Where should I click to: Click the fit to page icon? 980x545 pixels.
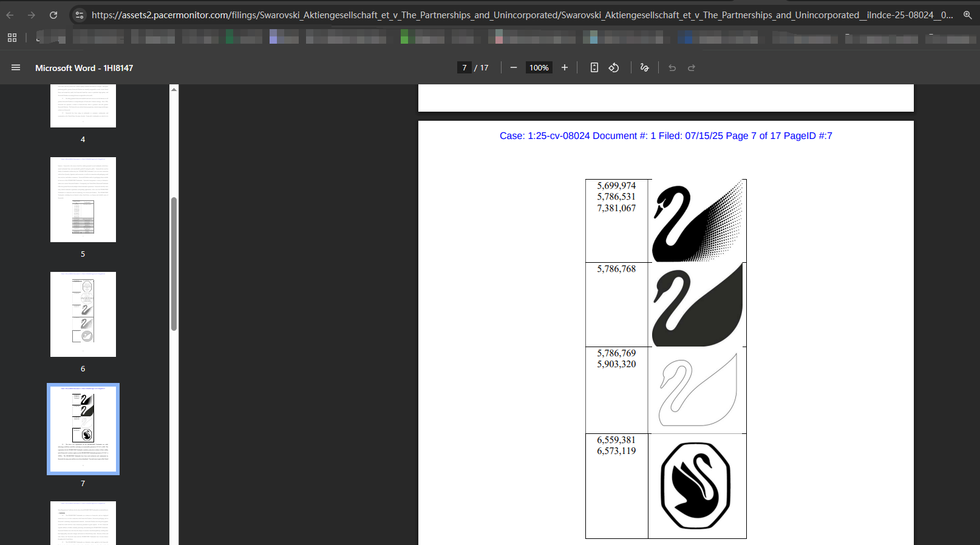point(594,68)
